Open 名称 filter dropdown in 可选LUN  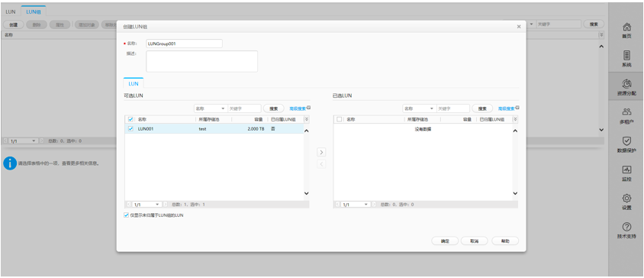click(211, 108)
